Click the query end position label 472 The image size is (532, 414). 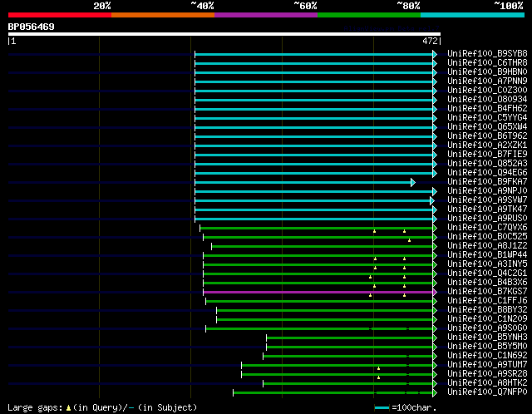tap(430, 41)
